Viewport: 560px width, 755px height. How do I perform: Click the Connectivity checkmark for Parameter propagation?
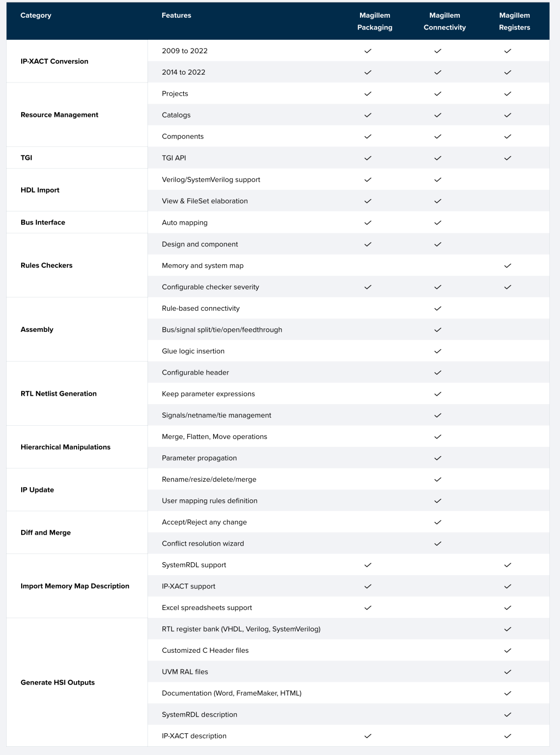438,458
